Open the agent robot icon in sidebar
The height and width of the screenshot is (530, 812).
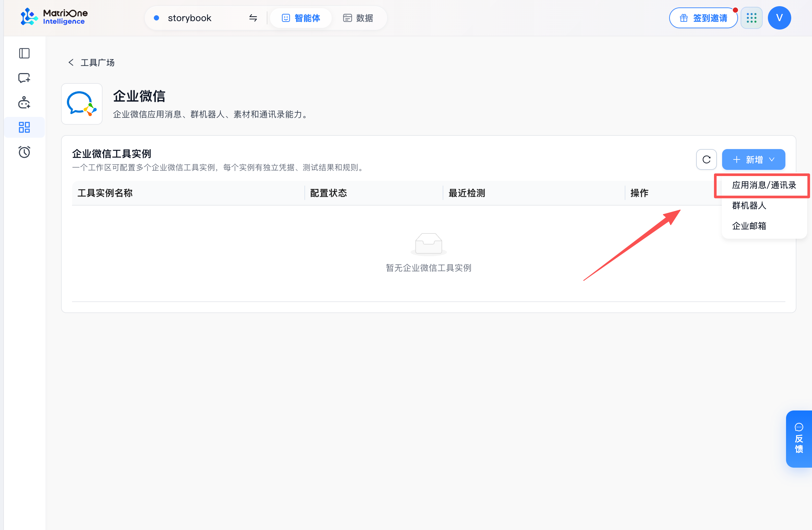coord(24,102)
